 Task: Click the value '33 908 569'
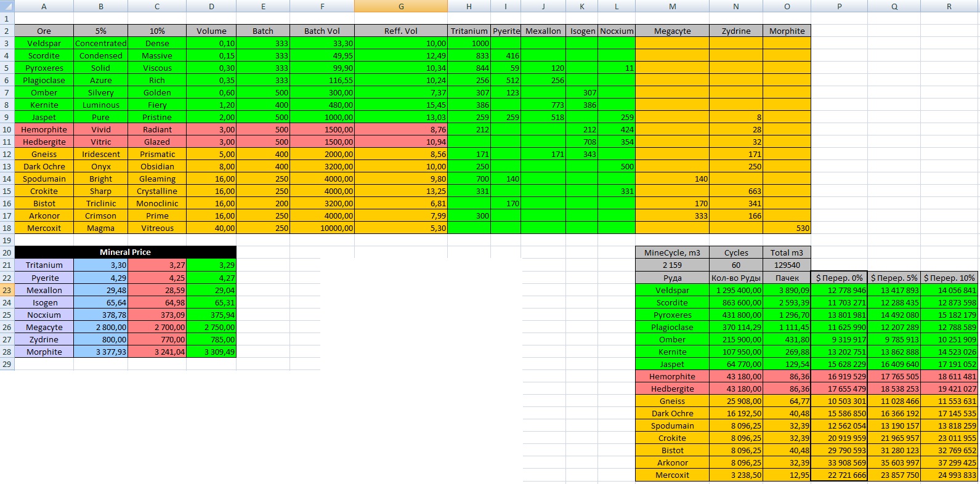coord(839,462)
